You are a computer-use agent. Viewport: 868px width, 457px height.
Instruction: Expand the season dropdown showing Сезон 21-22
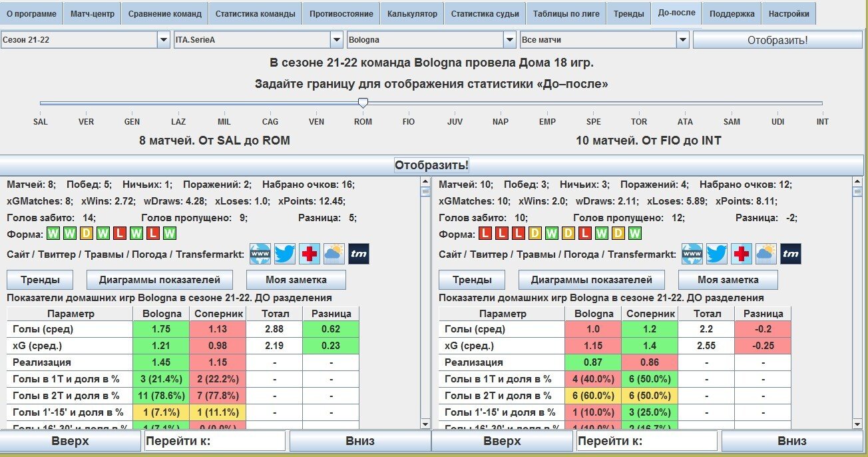click(x=164, y=40)
